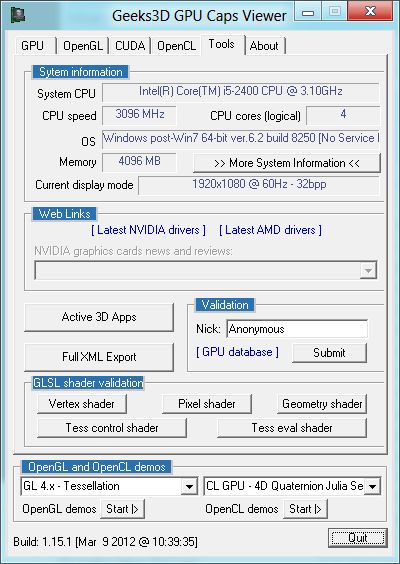Image resolution: width=400 pixels, height=564 pixels.
Task: Click the Current display mode field
Action: (259, 185)
